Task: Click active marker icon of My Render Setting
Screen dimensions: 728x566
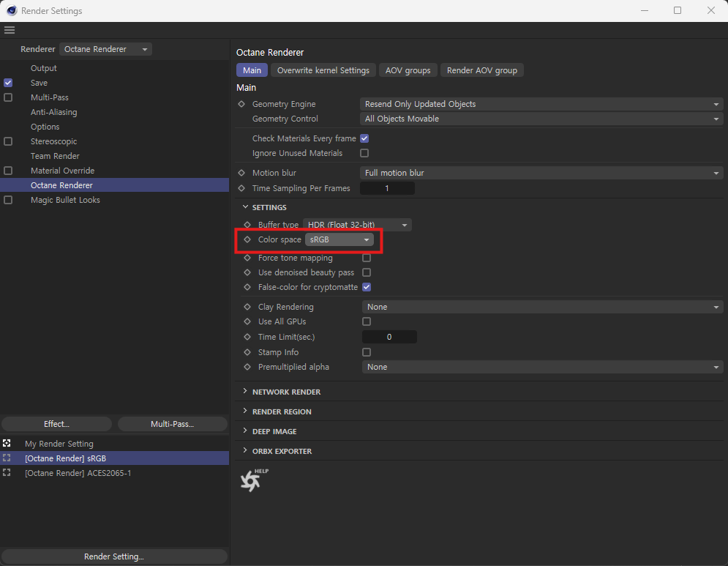Action: (x=7, y=443)
